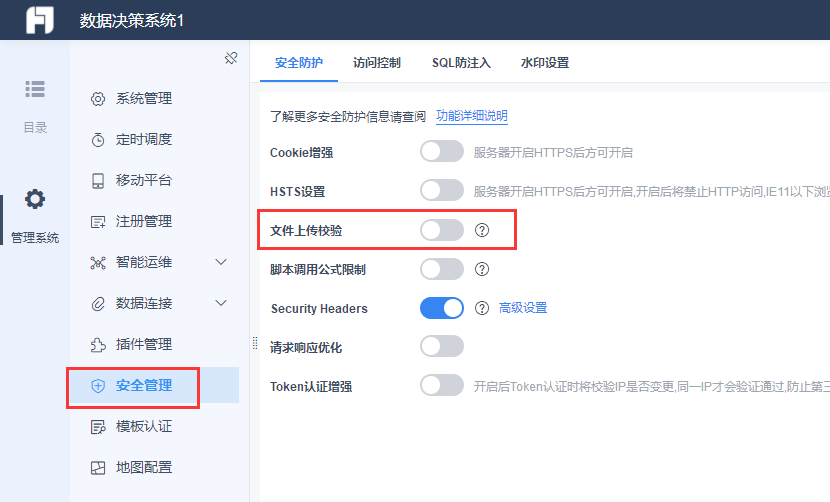Turn off the Security Headers switch
Screen dimensions: 830x502
coord(442,308)
